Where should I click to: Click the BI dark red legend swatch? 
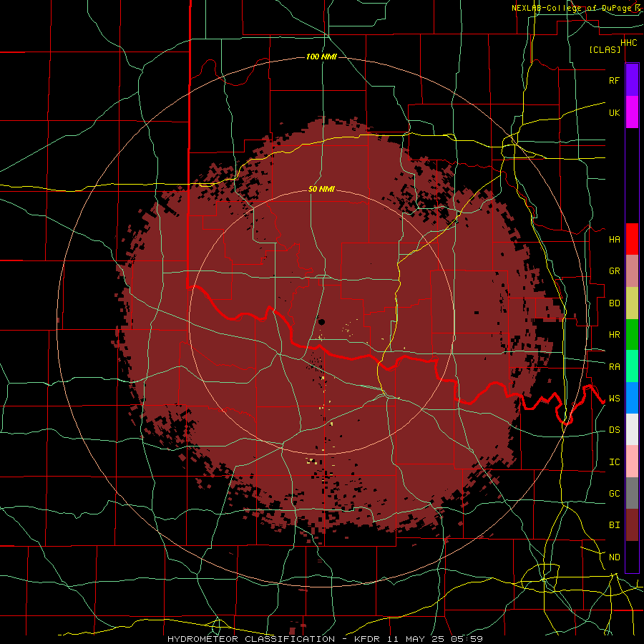(632, 525)
